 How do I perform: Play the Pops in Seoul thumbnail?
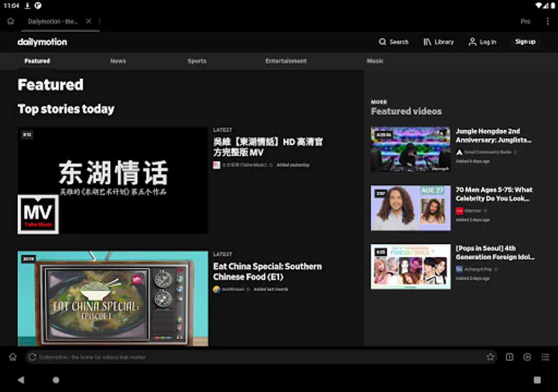(411, 267)
